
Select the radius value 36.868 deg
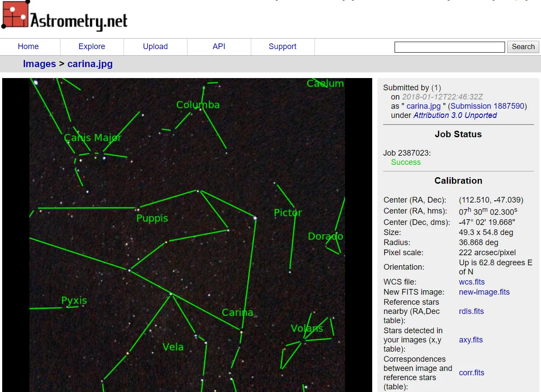tap(479, 242)
